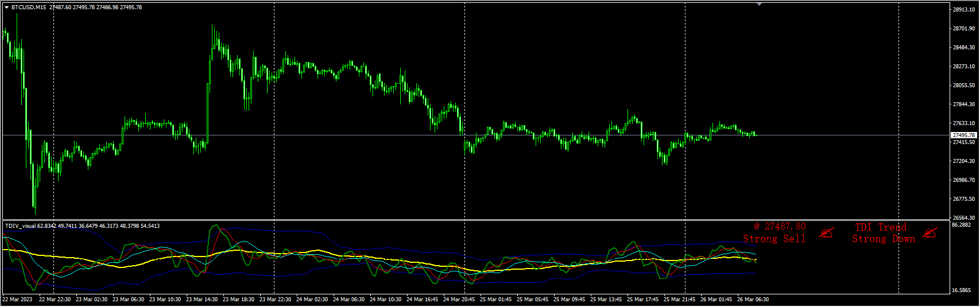Click the 28273.10 price scale label
This screenshot has height=307, width=980.
[x=963, y=67]
